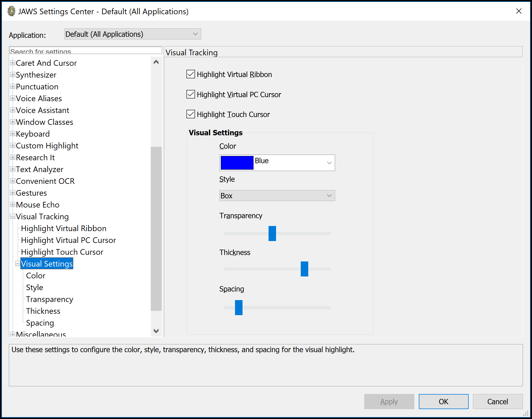532x419 pixels.
Task: Expand the Caret And Cursor node
Action: click(13, 63)
